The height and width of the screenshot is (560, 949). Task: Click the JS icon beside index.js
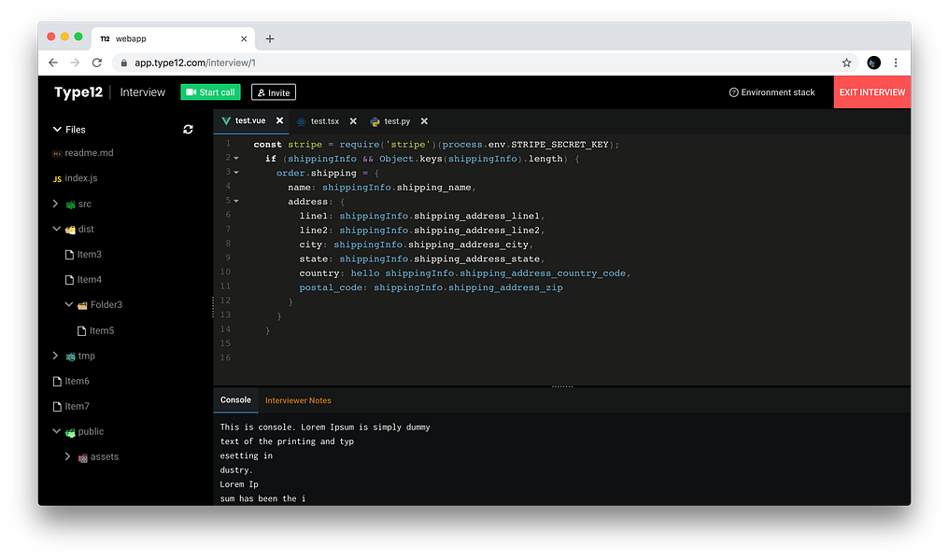coord(57,179)
